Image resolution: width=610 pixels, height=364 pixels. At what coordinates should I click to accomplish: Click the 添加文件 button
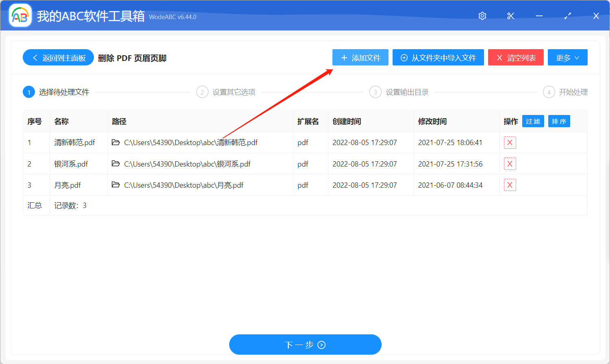click(360, 57)
